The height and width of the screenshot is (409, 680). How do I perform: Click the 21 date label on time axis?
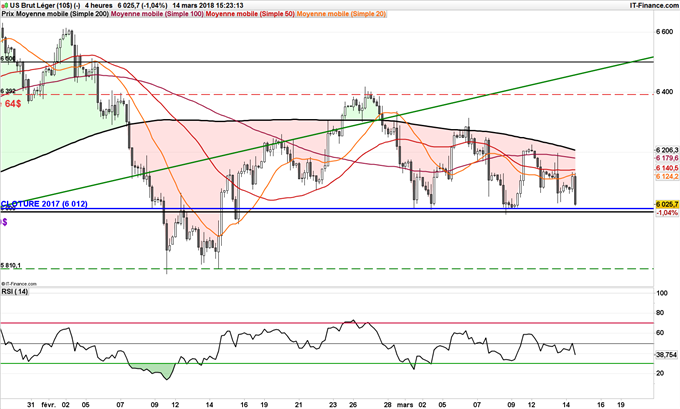(x=298, y=405)
